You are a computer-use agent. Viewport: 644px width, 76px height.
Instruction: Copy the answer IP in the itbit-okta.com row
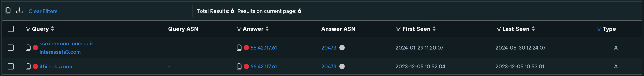pyautogui.click(x=239, y=66)
